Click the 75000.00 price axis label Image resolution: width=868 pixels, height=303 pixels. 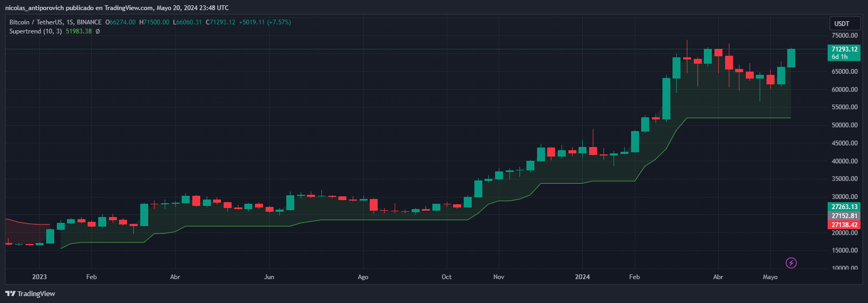845,36
